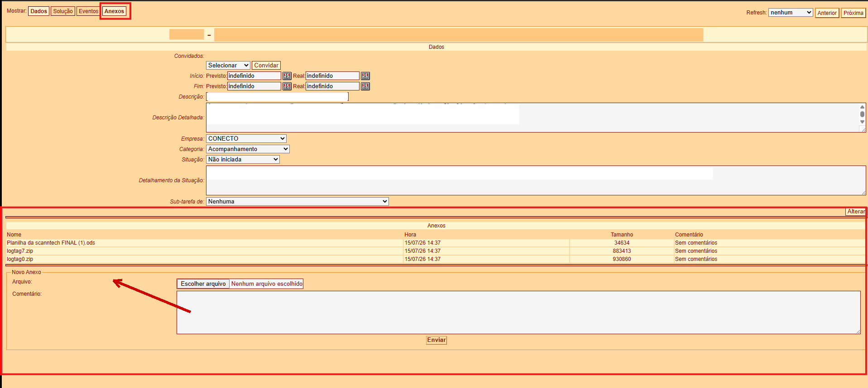This screenshot has width=868, height=388.
Task: Select attachment logtag7.zip
Action: (20, 251)
